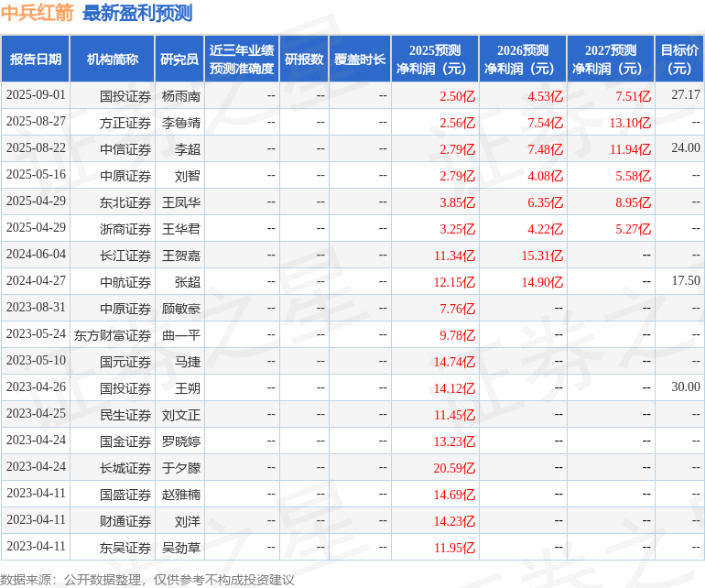Select the 报告日期 column header
The image size is (705, 588).
36,59
